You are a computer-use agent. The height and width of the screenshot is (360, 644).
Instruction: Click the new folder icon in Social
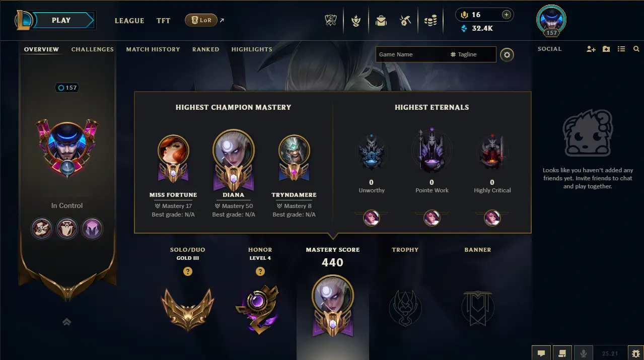tap(606, 49)
